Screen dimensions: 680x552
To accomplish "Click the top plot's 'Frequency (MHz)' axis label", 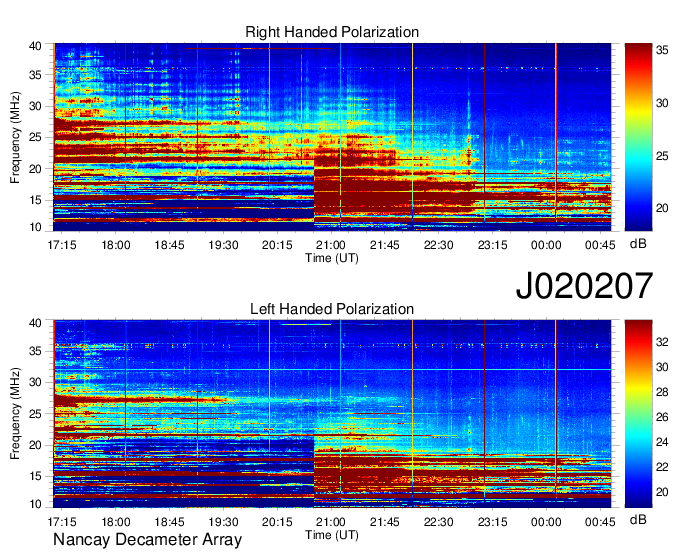I will coord(15,137).
